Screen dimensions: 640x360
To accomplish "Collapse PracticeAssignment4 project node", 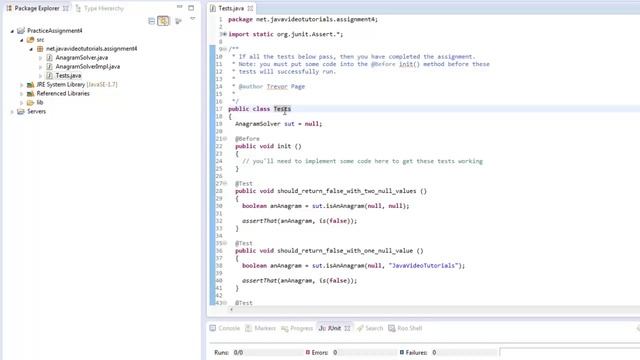I will point(12,31).
